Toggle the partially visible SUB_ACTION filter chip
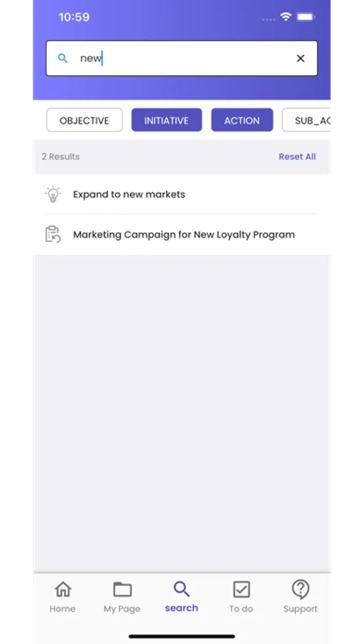Viewport: 363px width, 644px height. 306,120
